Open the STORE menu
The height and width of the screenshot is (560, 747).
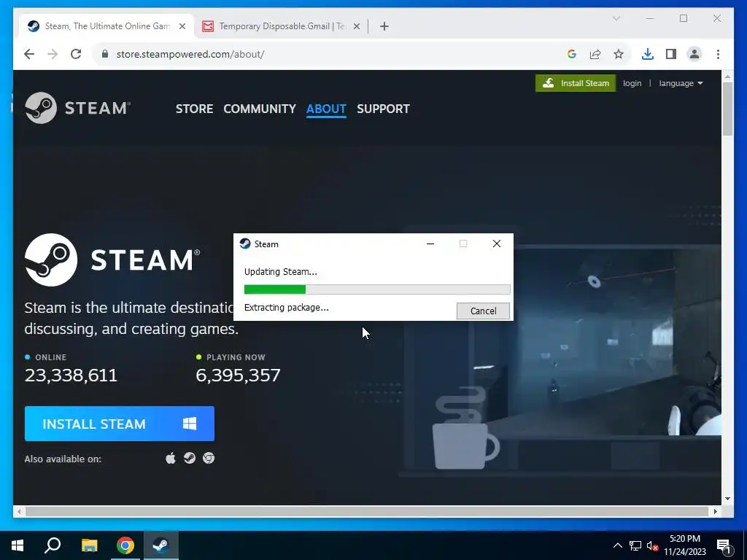pos(194,109)
